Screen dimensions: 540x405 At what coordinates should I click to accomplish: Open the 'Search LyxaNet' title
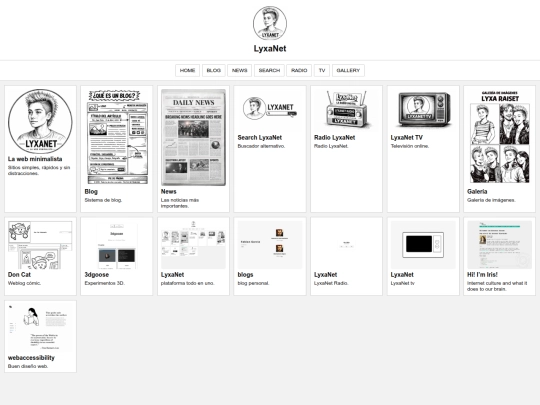click(x=260, y=137)
